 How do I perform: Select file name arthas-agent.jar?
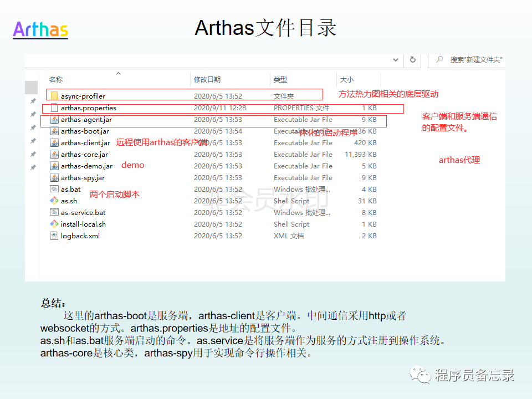pyautogui.click(x=86, y=120)
